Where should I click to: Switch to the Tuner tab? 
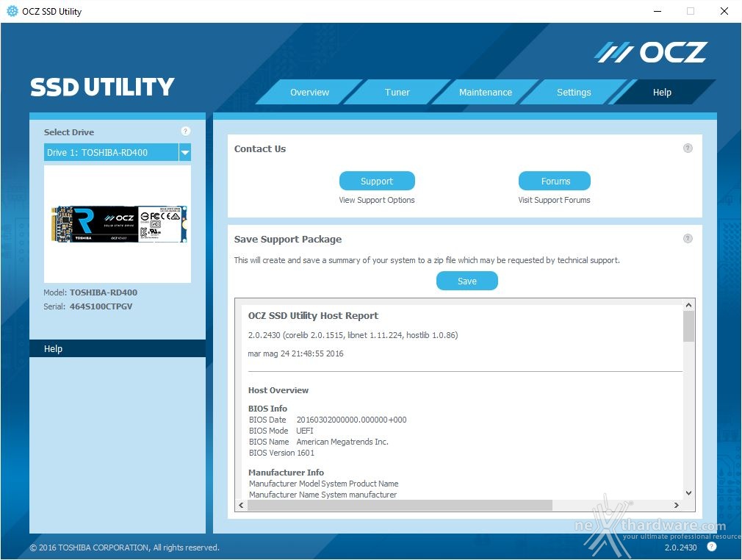(397, 93)
